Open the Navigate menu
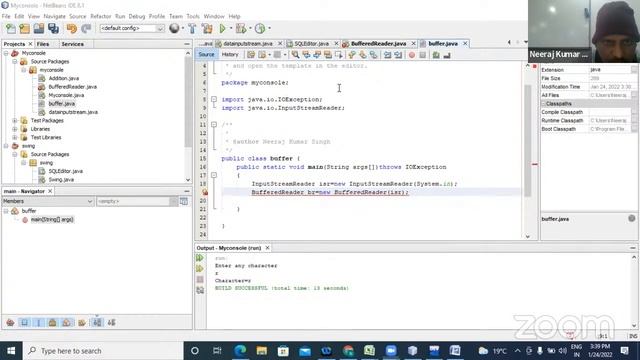The height and width of the screenshot is (360, 640). click(54, 16)
